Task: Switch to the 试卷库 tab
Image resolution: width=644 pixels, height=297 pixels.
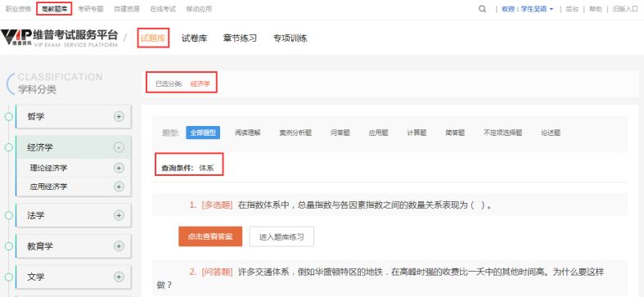Action: (194, 38)
